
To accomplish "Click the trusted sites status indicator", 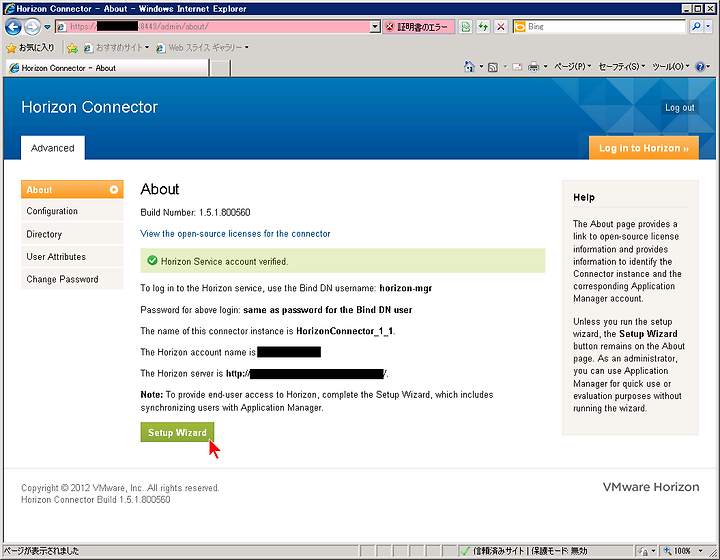I will tap(523, 551).
